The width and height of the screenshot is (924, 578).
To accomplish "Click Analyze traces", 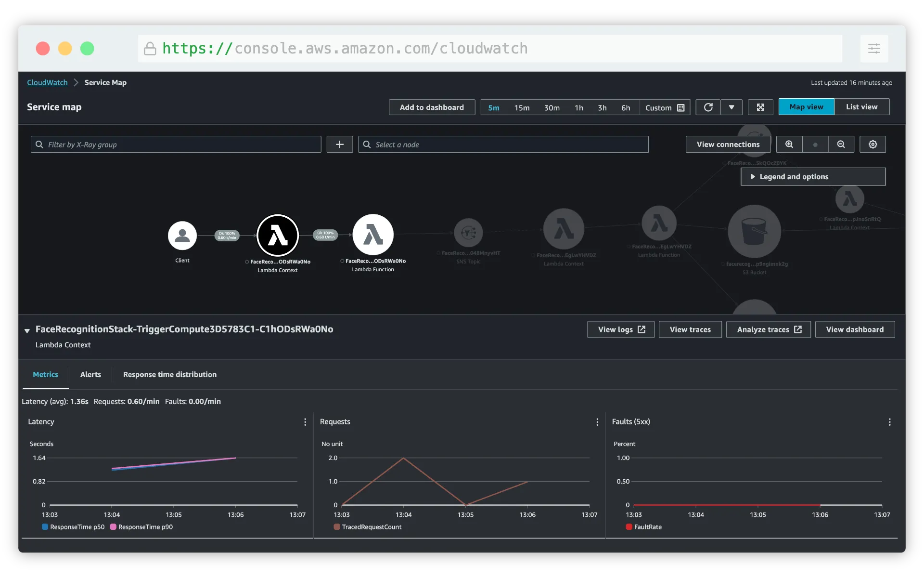I will 769,329.
